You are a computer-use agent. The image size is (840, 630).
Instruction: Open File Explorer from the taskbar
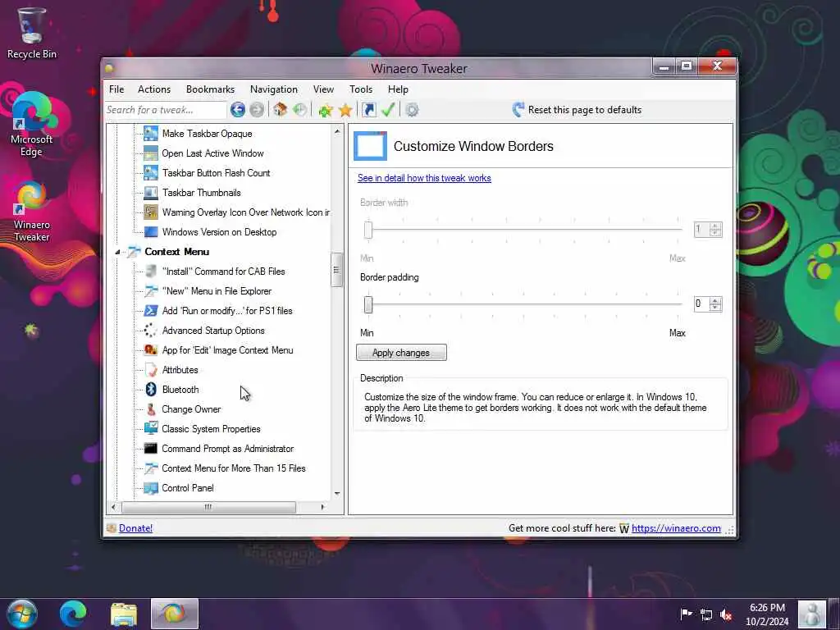tap(124, 614)
